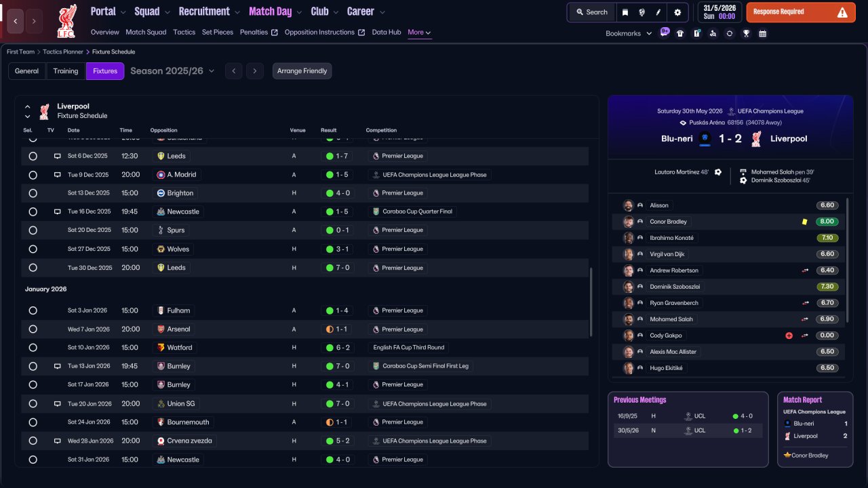Image resolution: width=868 pixels, height=488 pixels.
Task: Click the TV icon for A. Madrid fixture
Action: (x=57, y=175)
